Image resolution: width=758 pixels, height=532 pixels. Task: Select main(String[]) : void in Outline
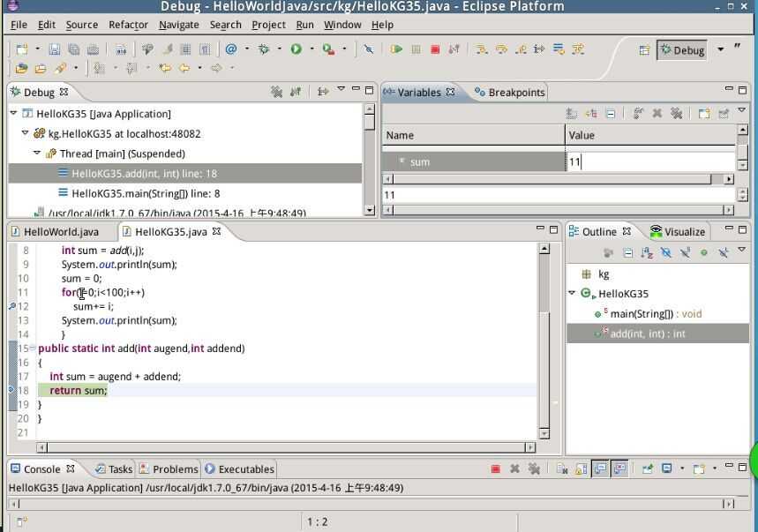[x=658, y=314]
